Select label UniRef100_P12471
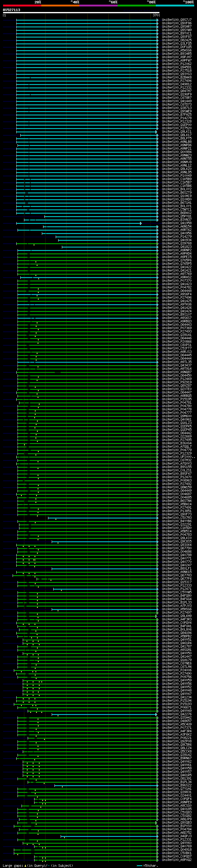Screen dimensions: 197x868 (177, 589)
